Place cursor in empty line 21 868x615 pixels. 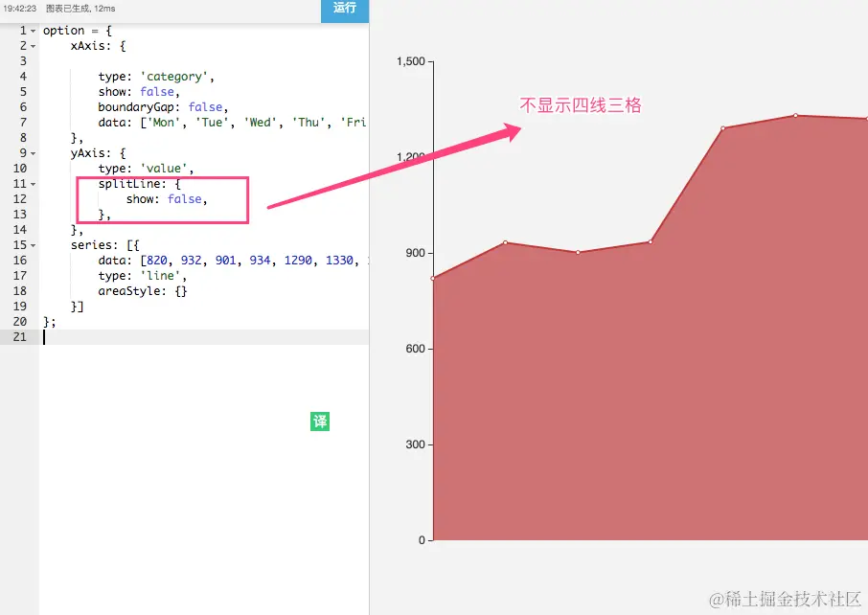(x=206, y=337)
